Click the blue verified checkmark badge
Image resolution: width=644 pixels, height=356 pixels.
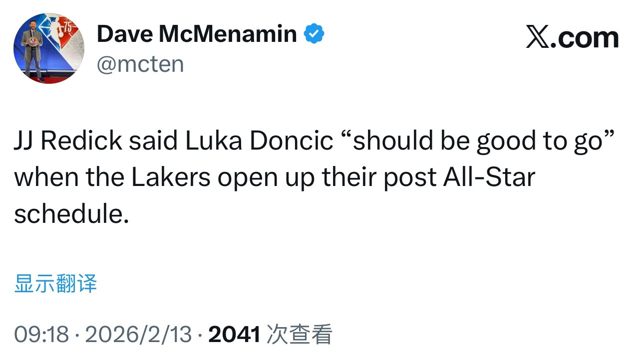point(315,34)
